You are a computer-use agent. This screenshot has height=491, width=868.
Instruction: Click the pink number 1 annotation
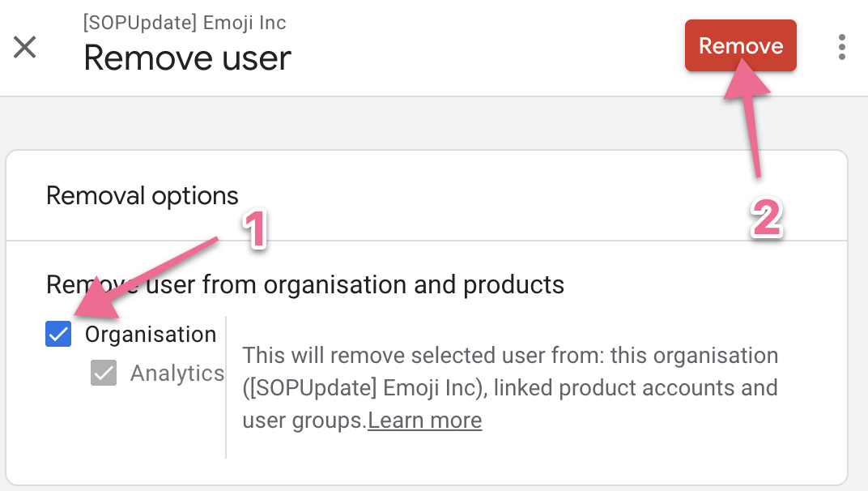coord(255,230)
